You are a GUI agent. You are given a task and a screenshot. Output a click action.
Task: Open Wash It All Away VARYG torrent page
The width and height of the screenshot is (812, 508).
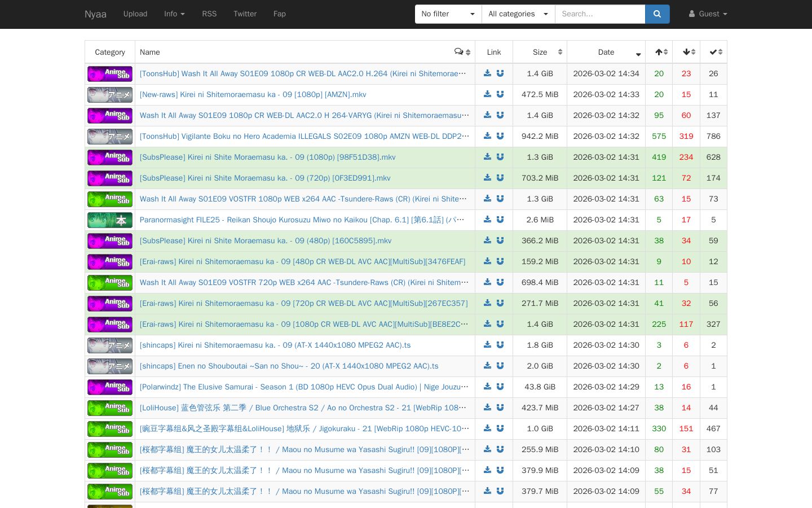(304, 115)
